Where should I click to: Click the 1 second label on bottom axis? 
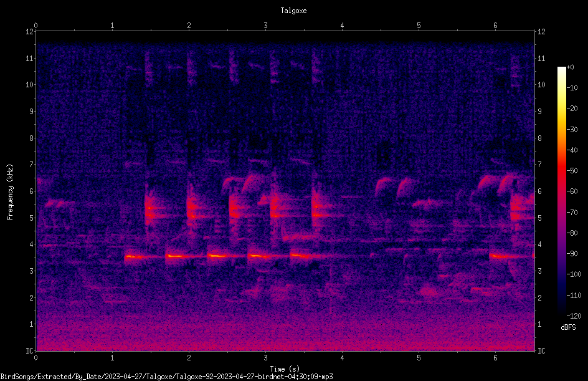(112, 358)
